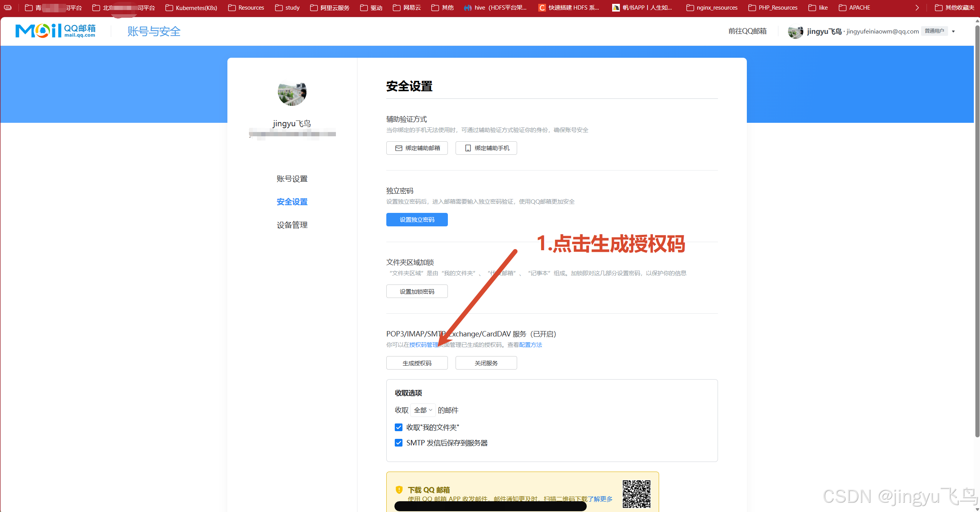The width and height of the screenshot is (980, 512).
Task: Open the account dropdown arrow next to 普通用户
Action: click(x=953, y=32)
